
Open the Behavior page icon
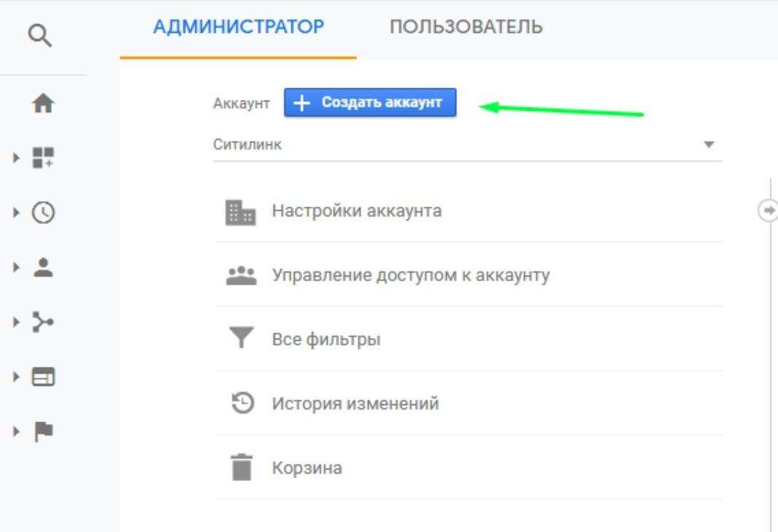pos(43,377)
